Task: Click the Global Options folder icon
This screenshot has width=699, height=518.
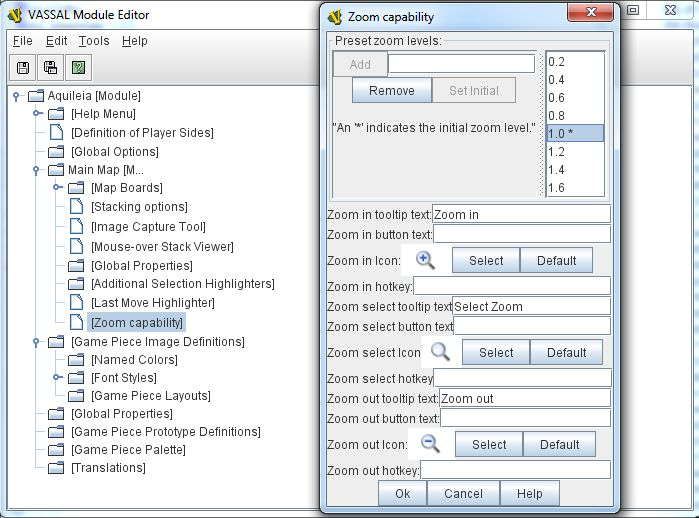Action: [x=56, y=152]
